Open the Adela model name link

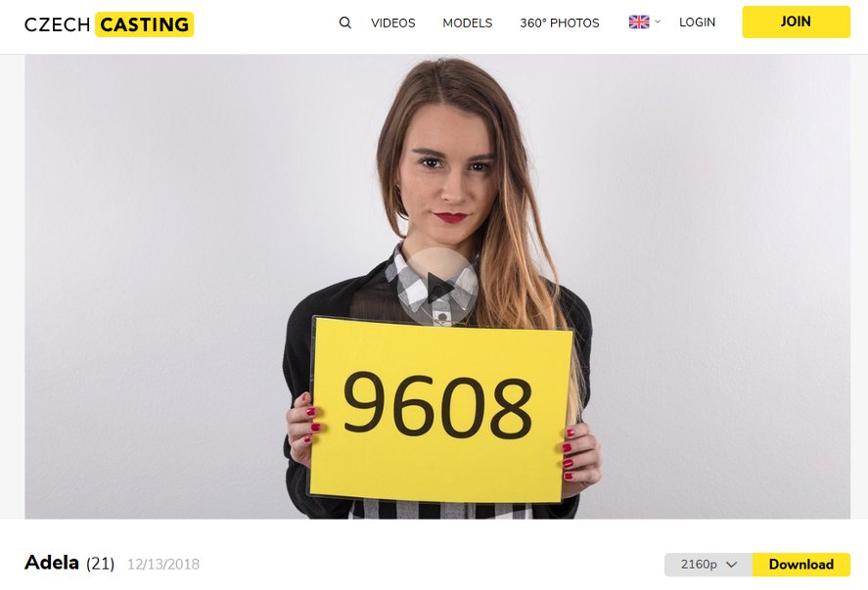coord(52,563)
